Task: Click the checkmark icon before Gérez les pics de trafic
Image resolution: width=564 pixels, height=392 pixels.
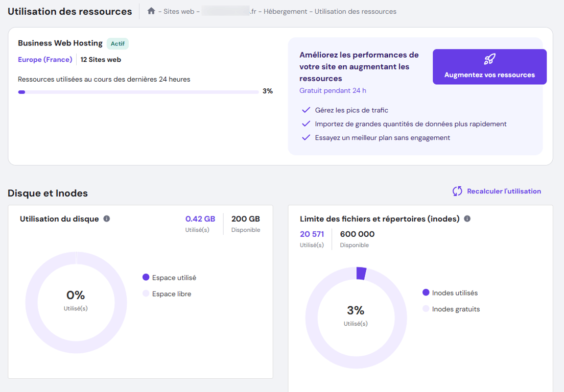Action: 306,110
